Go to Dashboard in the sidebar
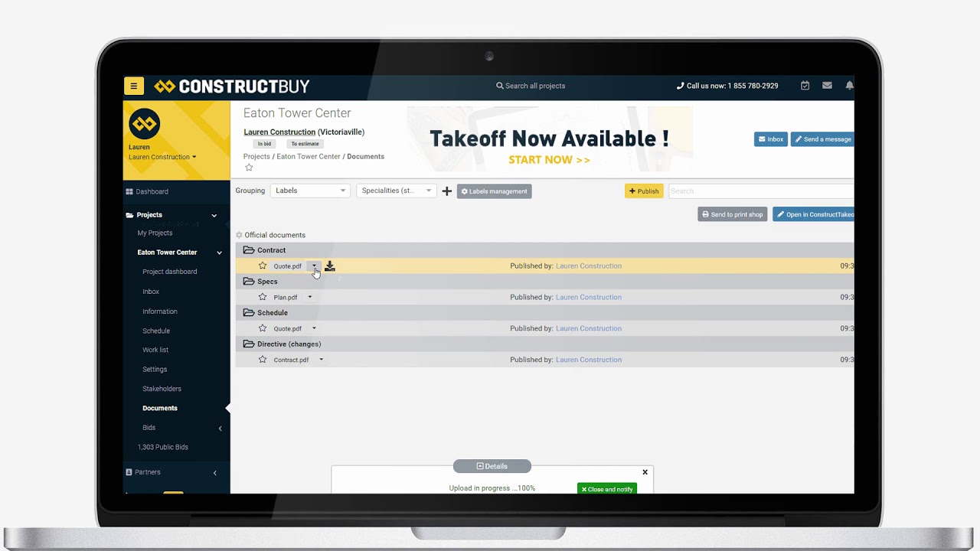Screen dimensions: 980x551 coord(147,191)
